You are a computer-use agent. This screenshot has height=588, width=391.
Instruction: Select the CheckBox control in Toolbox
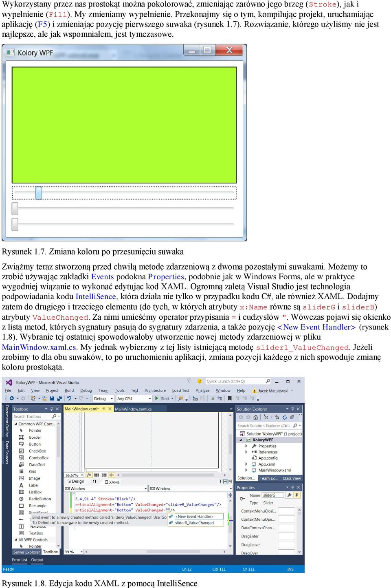37,451
